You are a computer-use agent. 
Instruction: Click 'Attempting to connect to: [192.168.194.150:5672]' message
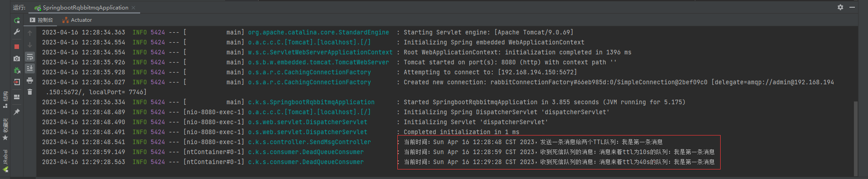coord(490,72)
